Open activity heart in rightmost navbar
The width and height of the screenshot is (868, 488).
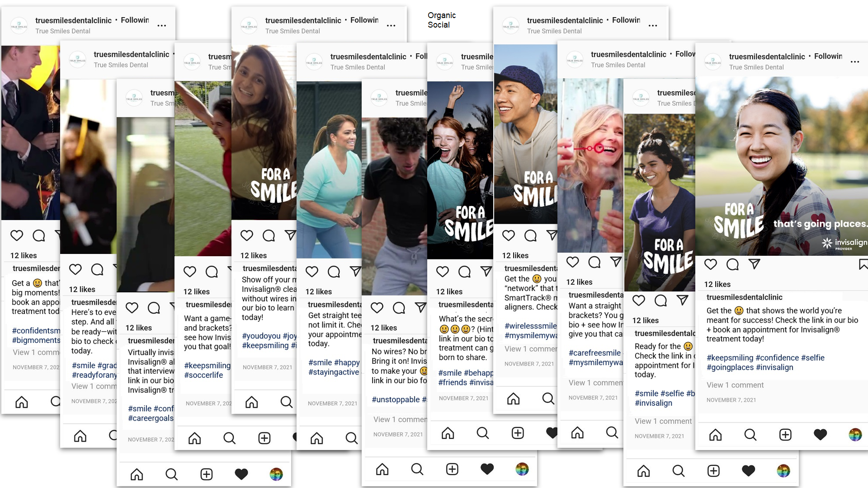tap(820, 435)
